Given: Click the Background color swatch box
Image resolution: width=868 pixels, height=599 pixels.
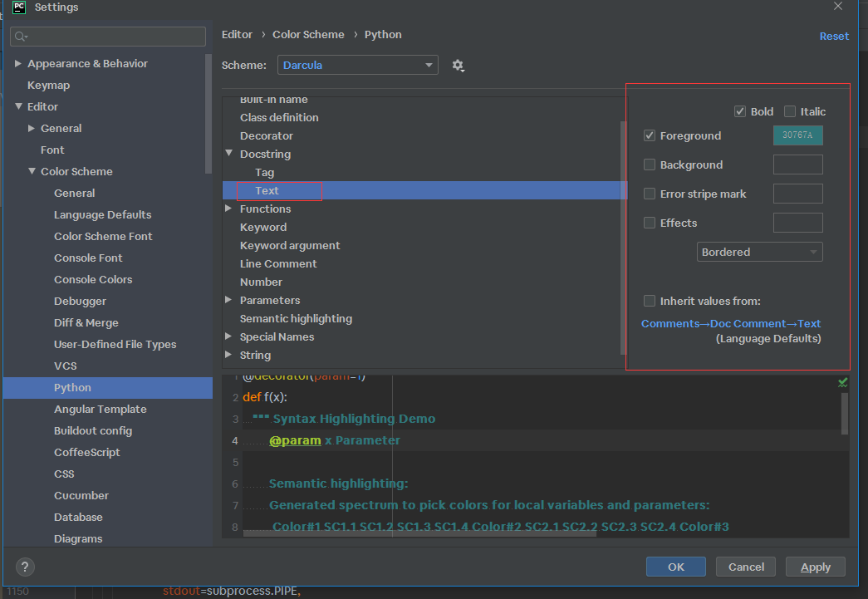Looking at the screenshot, I should [x=797, y=164].
